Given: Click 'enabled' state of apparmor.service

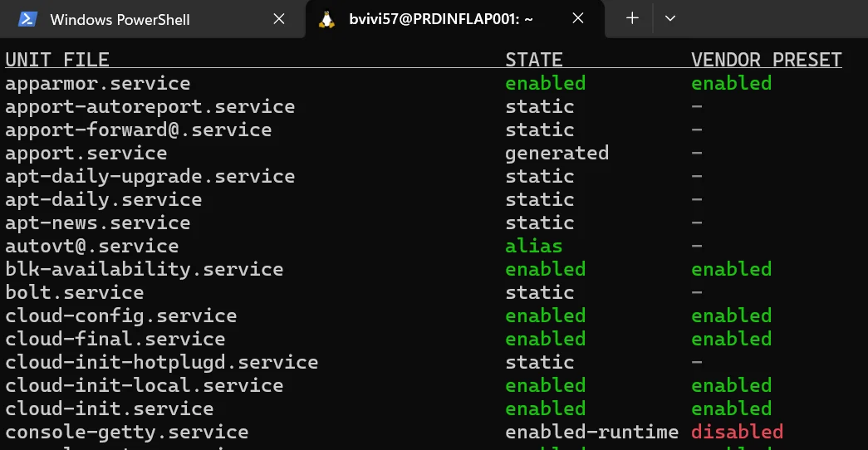Looking at the screenshot, I should tap(545, 84).
